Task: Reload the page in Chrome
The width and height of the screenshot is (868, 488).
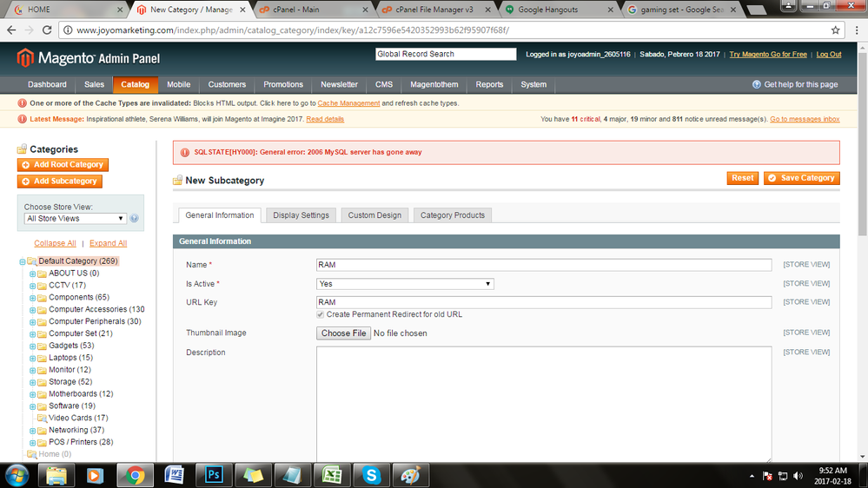Action: 47,30
